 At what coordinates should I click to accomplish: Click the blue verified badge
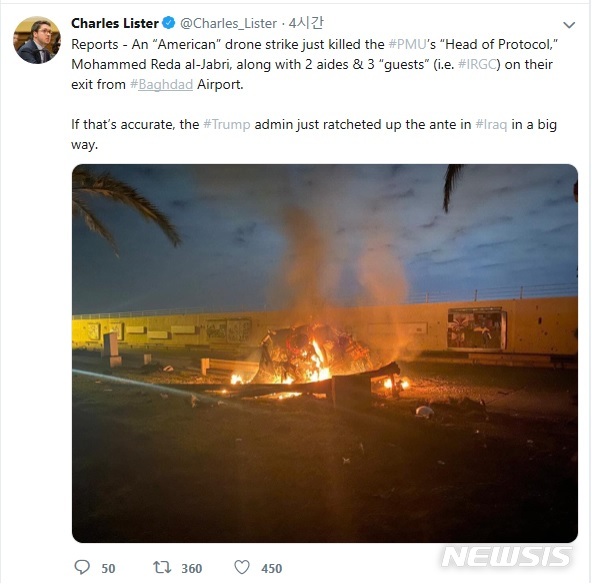[168, 23]
